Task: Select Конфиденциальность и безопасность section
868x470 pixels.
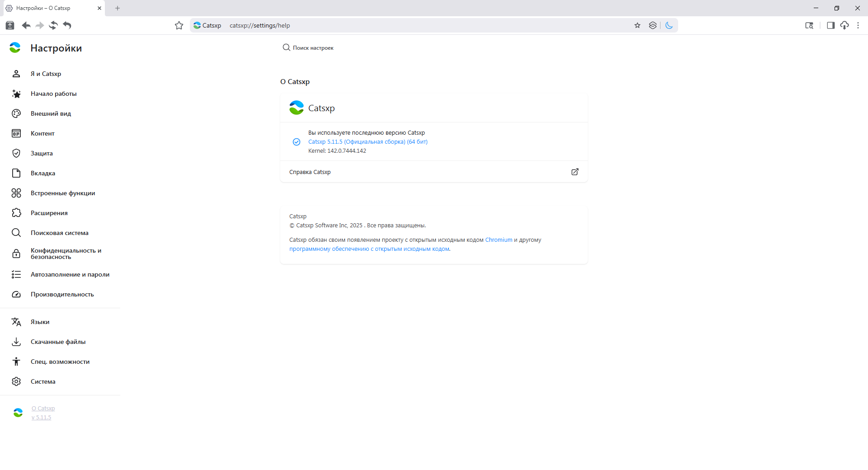Action: tap(66, 254)
